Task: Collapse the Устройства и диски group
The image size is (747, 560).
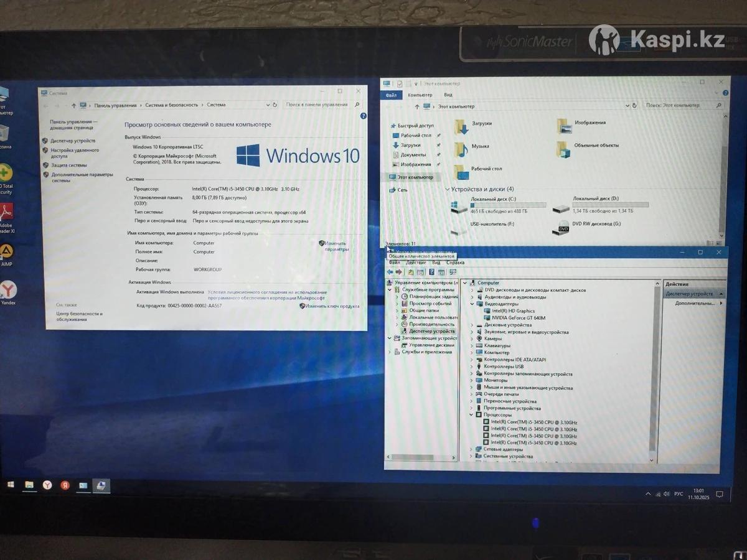Action: click(448, 189)
